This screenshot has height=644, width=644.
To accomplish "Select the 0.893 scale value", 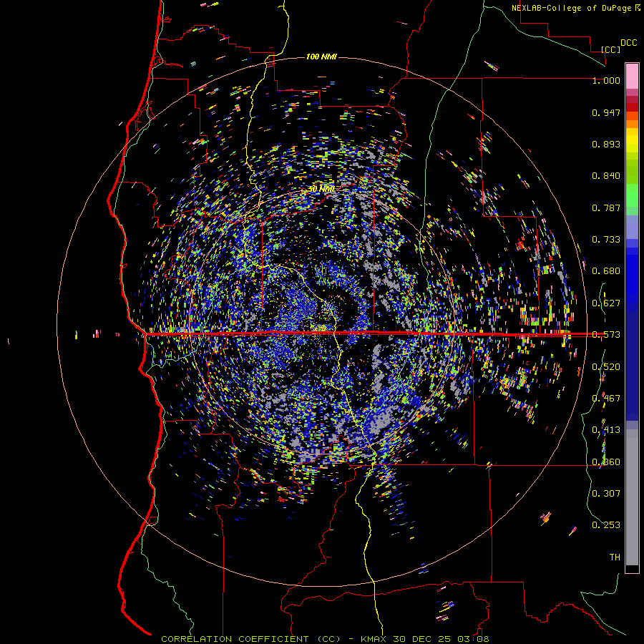I will click(x=606, y=144).
